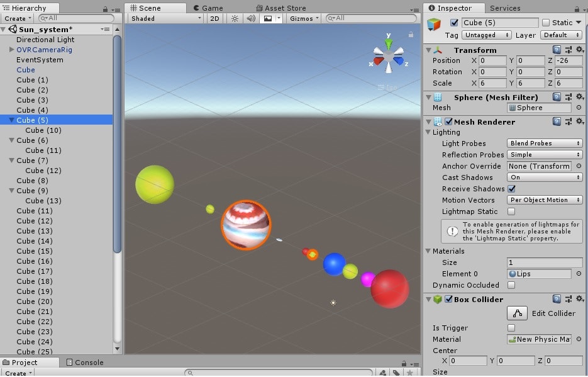Expand OVRCameraRig in hierarchy

coord(11,50)
